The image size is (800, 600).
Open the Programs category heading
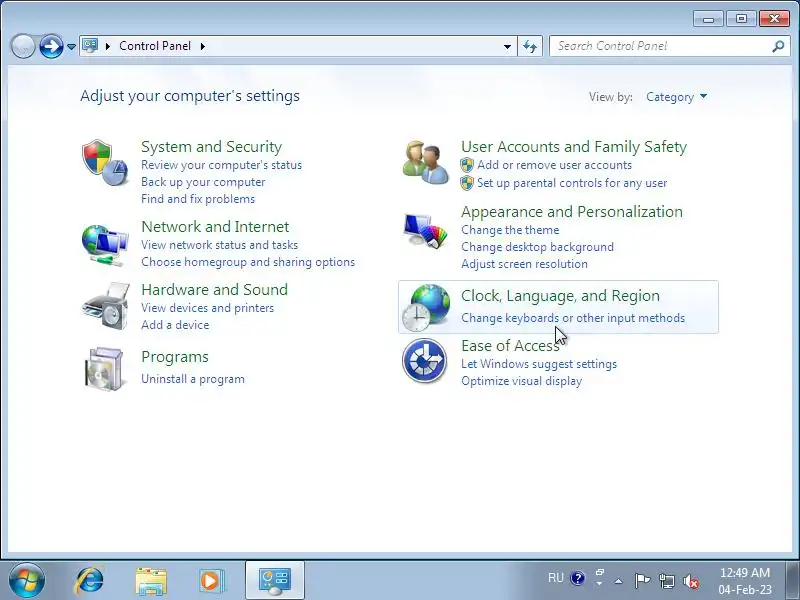point(174,357)
